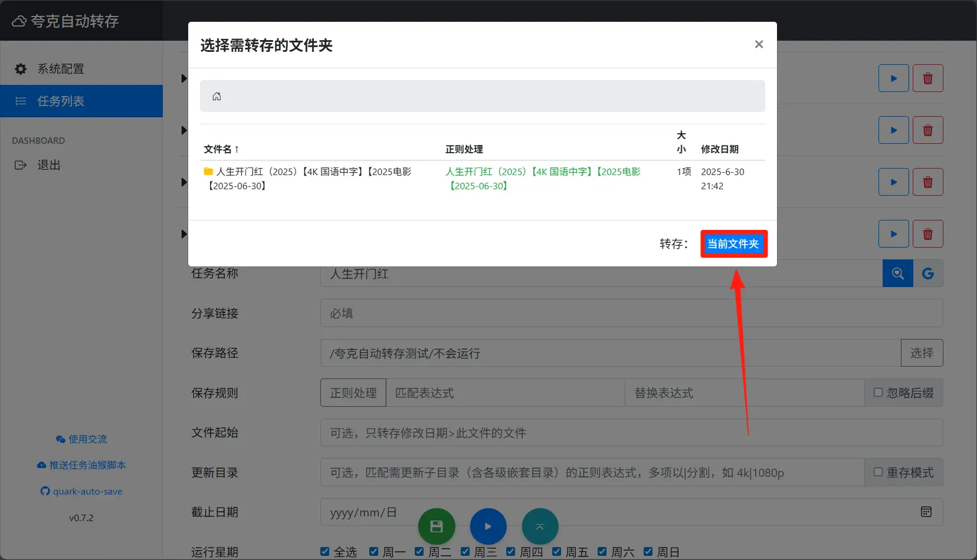
Task: Click the teal scroll-to-top arrow button
Action: click(540, 526)
